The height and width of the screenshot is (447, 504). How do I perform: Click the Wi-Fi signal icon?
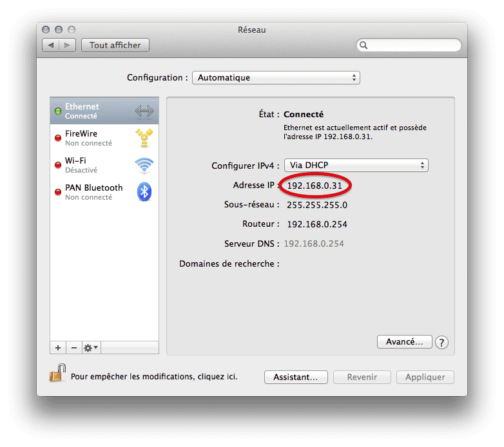click(144, 165)
